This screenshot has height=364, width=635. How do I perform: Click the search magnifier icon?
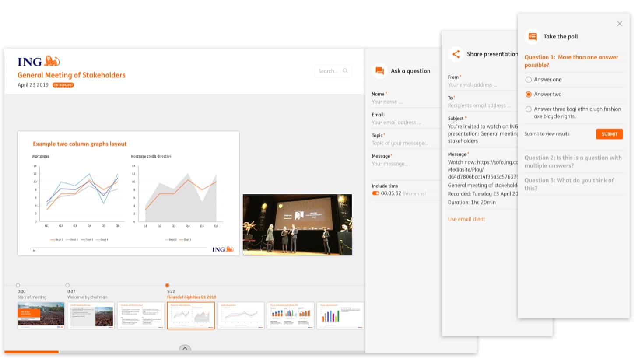(346, 71)
